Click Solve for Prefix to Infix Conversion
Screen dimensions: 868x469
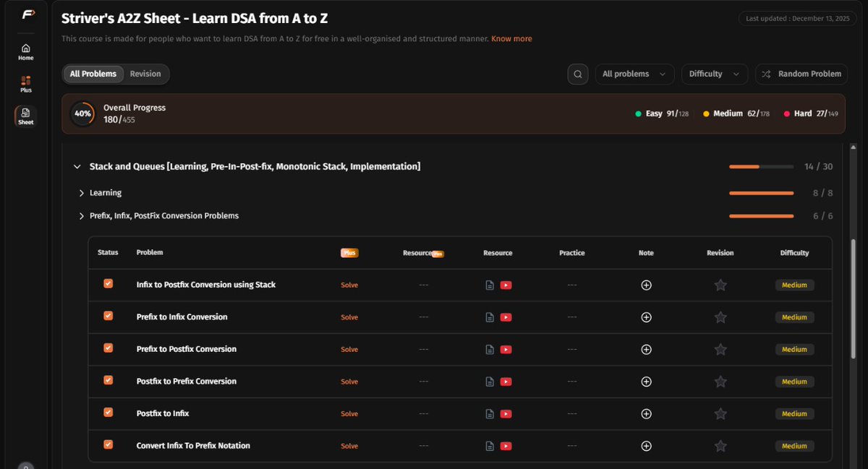349,317
